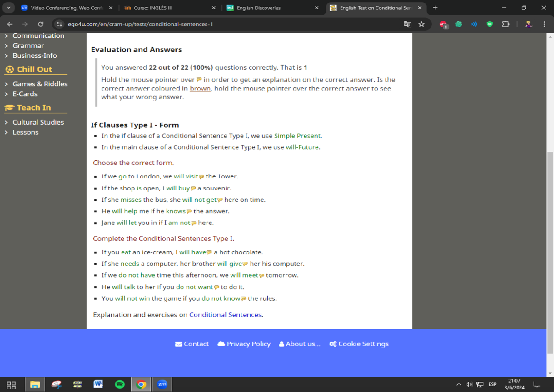Open the tab search dropdown arrow
The height and width of the screenshot is (392, 554).
coord(9,8)
